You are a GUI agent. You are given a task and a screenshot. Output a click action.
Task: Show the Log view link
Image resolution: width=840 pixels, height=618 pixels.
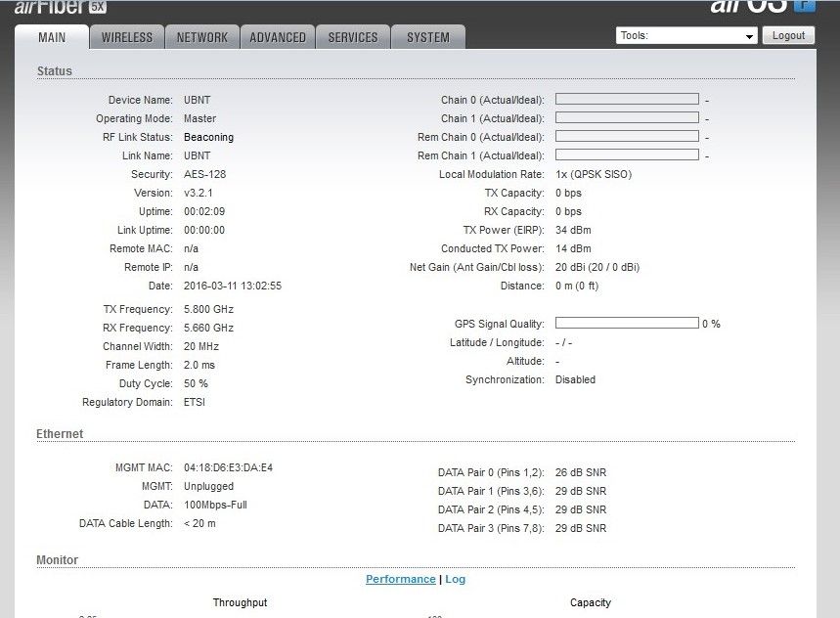(456, 579)
